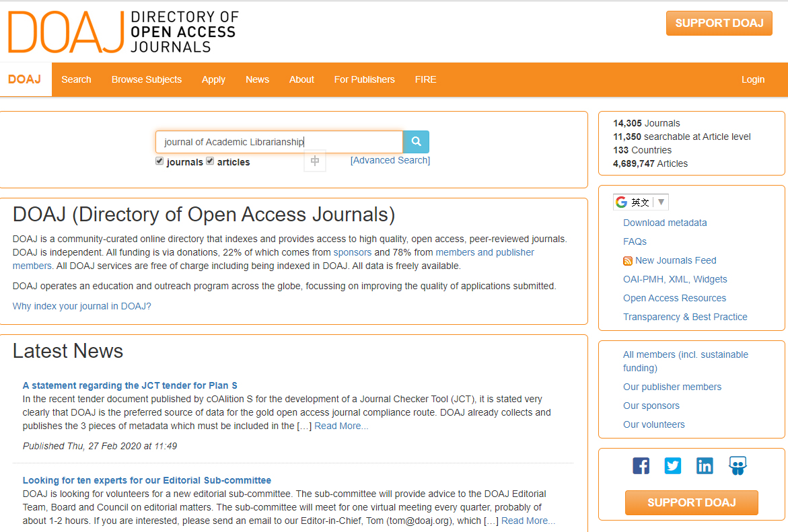Click the top SUPPORT DOAJ button

coord(719,23)
